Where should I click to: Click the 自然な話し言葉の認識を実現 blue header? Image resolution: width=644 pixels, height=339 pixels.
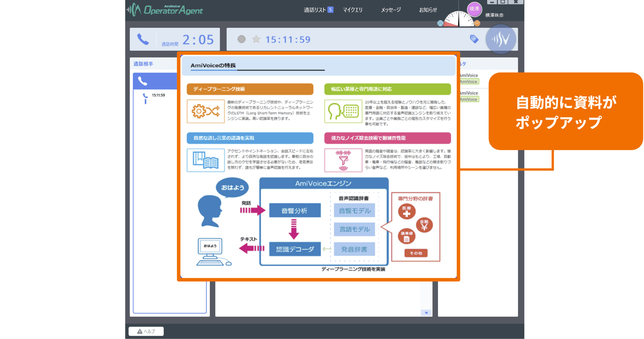pyautogui.click(x=250, y=138)
